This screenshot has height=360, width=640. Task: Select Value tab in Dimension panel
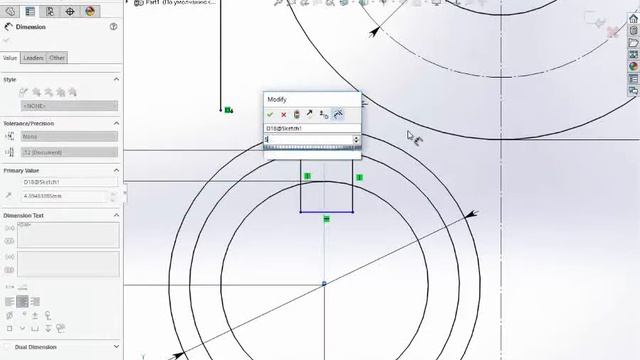(x=10, y=58)
